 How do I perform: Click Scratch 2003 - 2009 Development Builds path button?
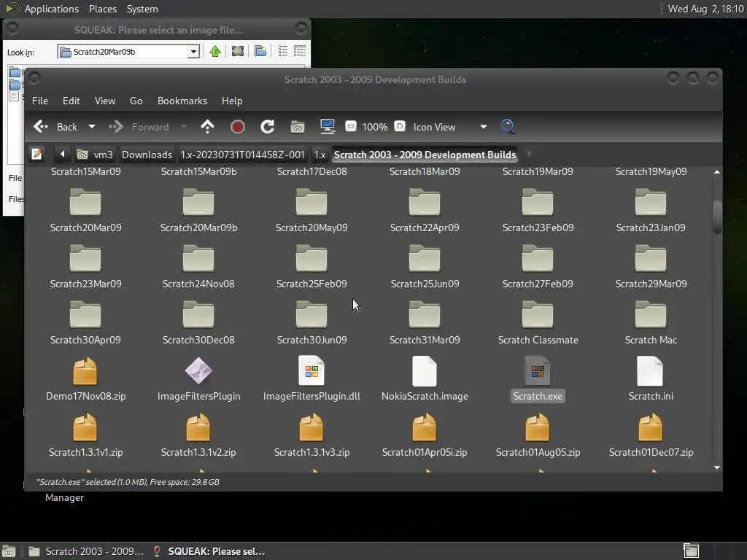point(425,155)
